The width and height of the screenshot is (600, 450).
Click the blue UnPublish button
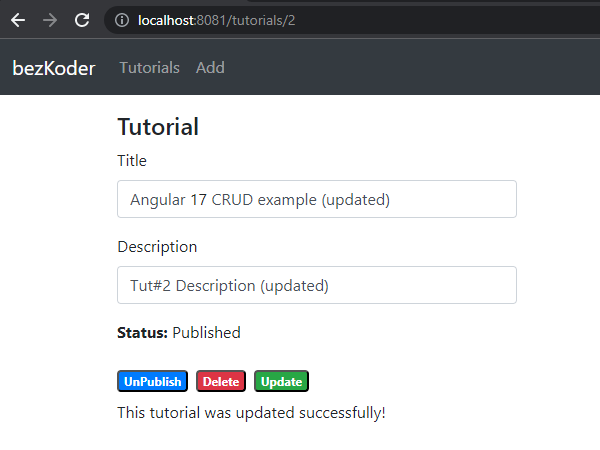tap(152, 381)
